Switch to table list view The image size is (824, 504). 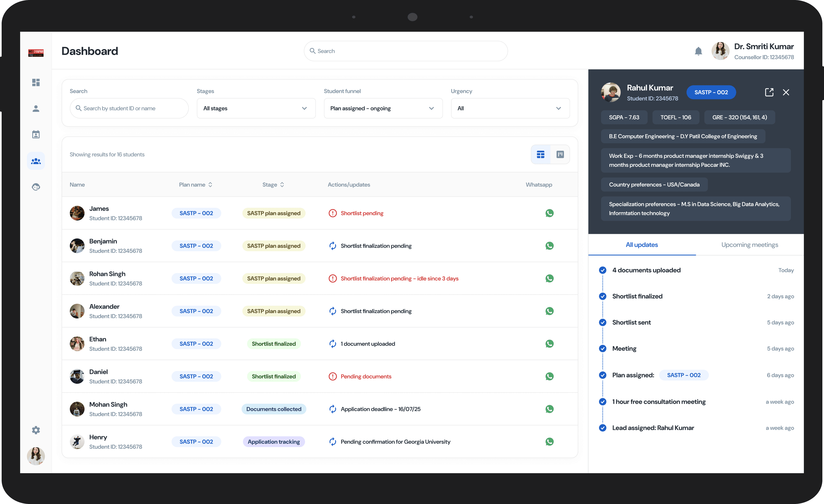pos(541,154)
